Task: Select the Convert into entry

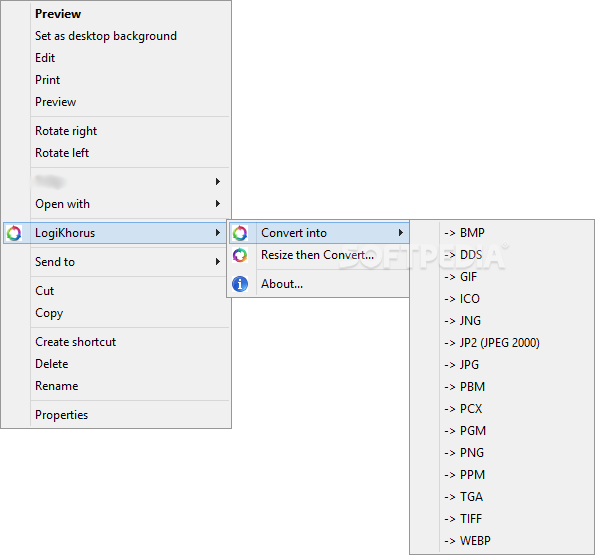Action: pyautogui.click(x=319, y=233)
